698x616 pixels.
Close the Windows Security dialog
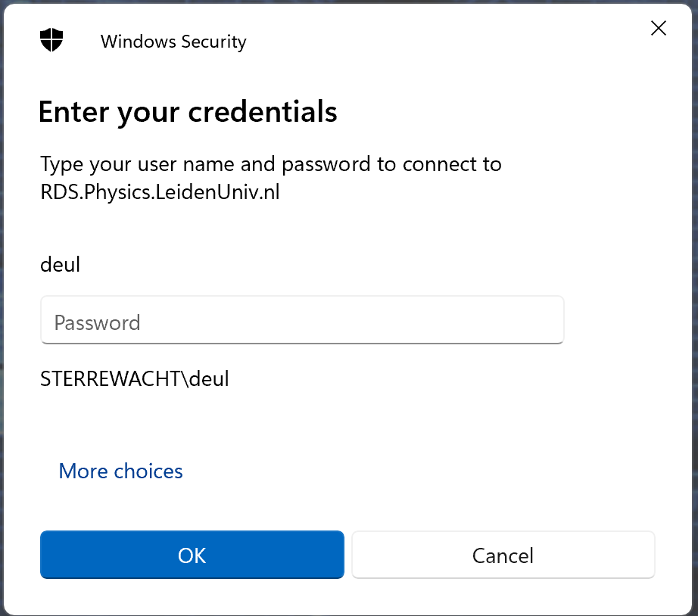(659, 29)
